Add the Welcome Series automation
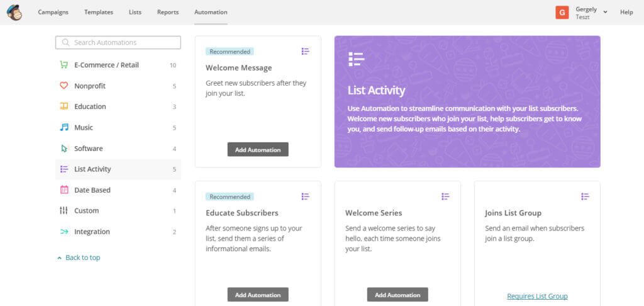 point(397,295)
